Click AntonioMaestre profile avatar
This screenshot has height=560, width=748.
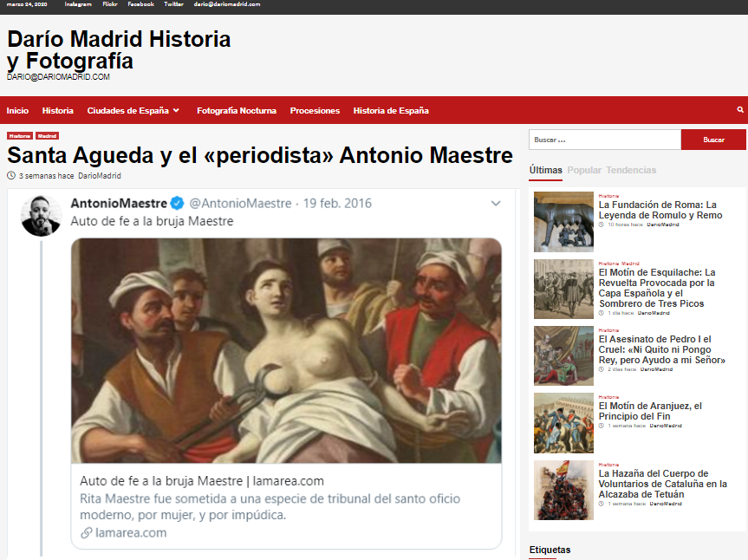(41, 216)
